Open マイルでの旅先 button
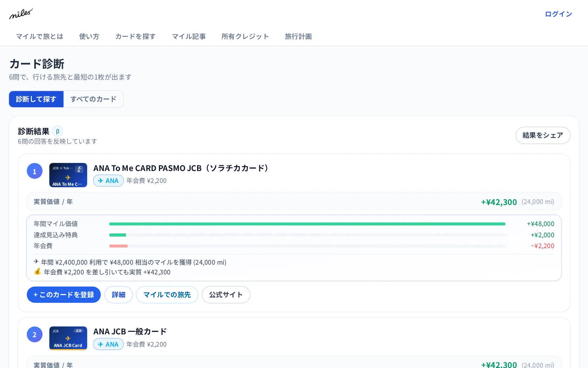Screen dimensions: 588x368 (167, 295)
